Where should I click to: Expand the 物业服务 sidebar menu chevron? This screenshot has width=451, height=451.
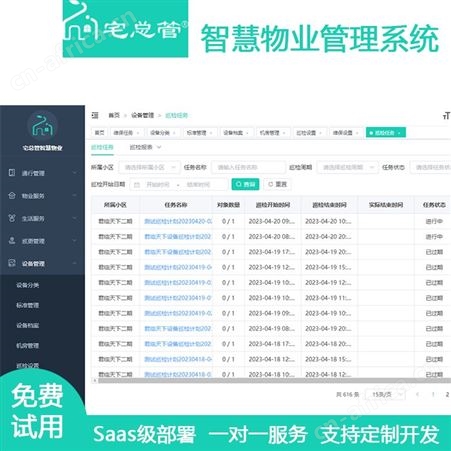pyautogui.click(x=75, y=195)
